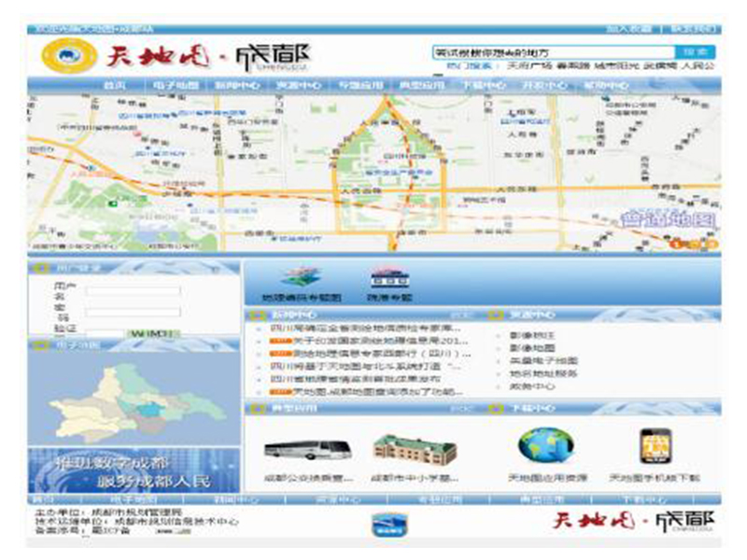The width and height of the screenshot is (747, 560).
Task: Click the 服务成都人民 blue banner image
Action: click(134, 471)
